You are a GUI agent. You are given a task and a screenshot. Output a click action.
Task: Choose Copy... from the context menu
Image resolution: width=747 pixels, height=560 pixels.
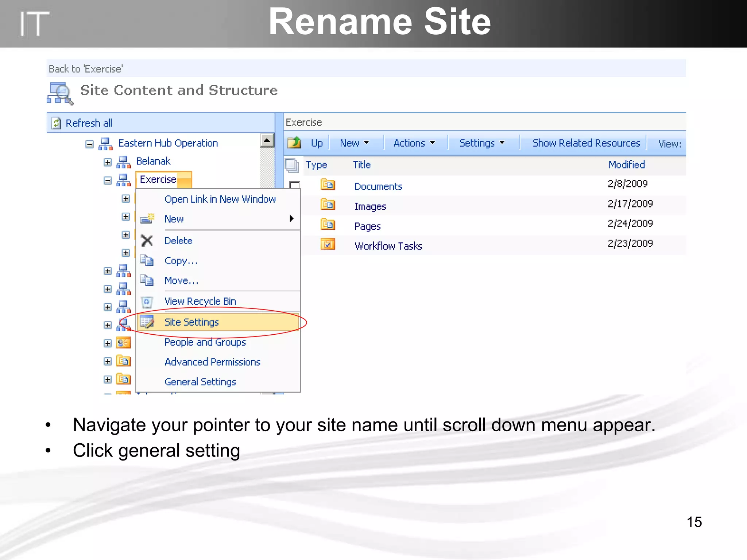[181, 261]
